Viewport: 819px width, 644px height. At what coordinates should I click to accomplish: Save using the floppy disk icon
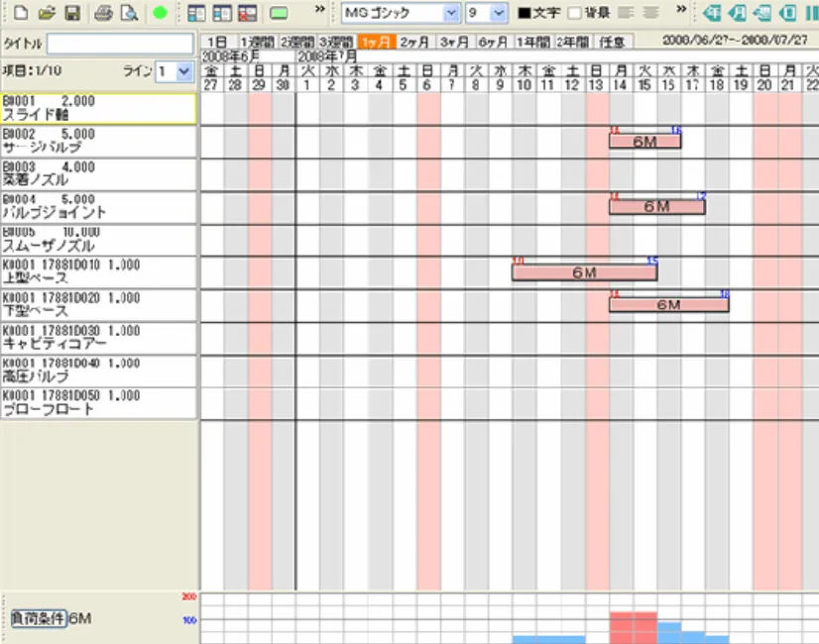click(71, 14)
